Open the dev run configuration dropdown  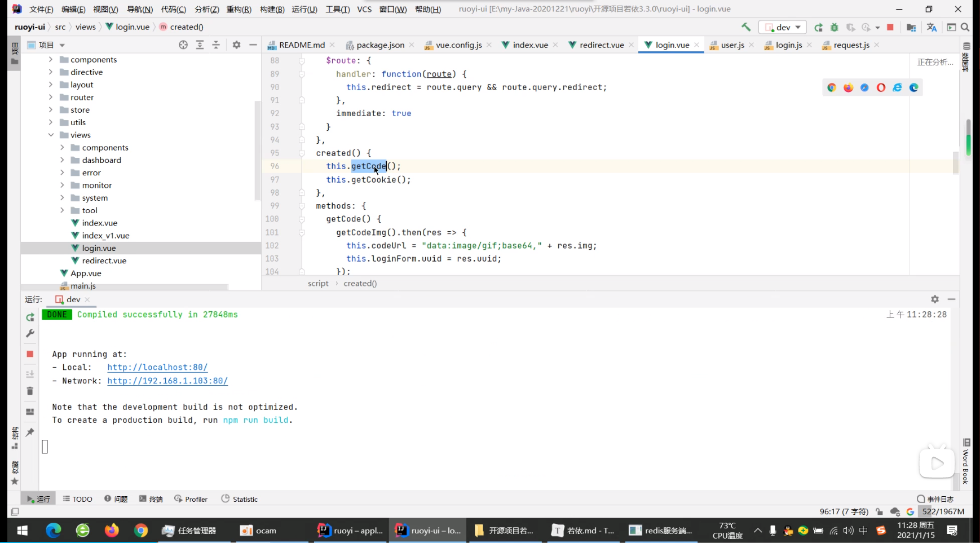[783, 27]
